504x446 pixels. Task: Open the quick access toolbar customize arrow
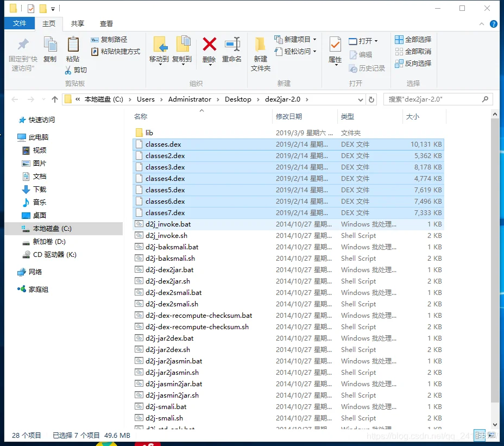(53, 9)
